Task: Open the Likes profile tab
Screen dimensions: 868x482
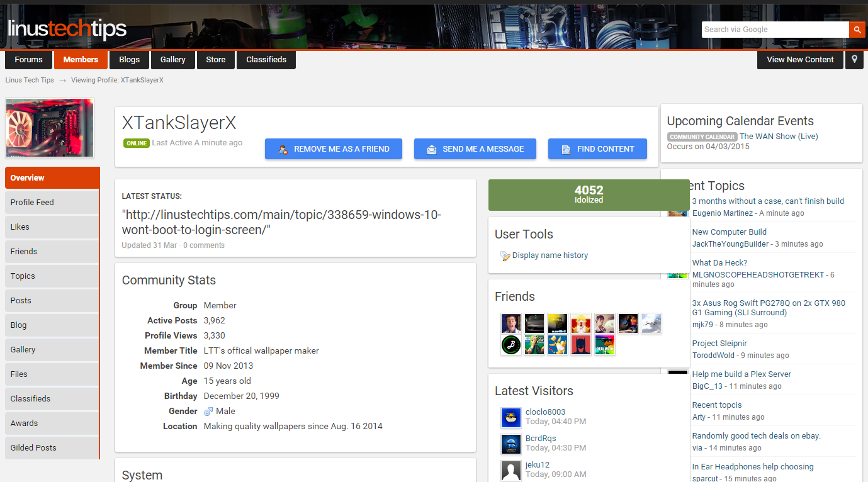Action: (52, 227)
